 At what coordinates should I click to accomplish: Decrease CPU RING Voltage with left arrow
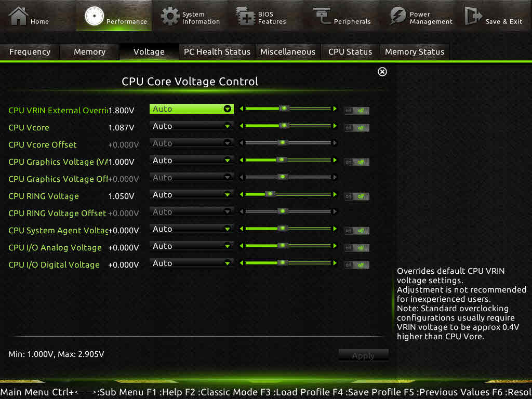tap(241, 194)
